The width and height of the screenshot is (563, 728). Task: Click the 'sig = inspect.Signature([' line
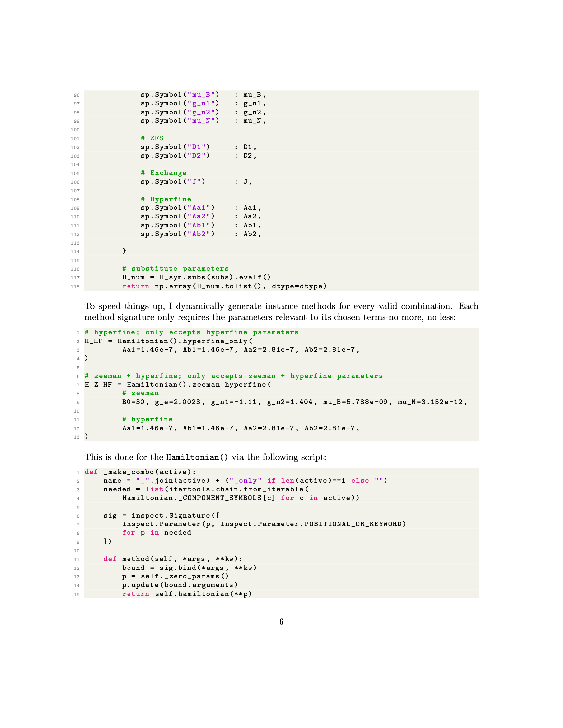click(161, 515)
